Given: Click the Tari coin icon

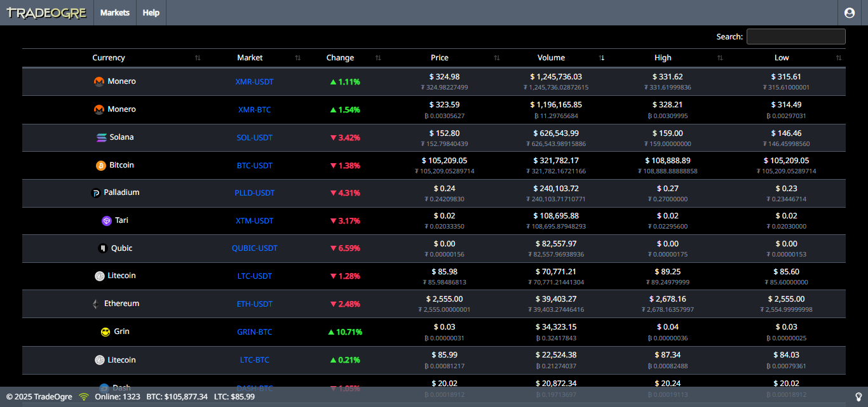Looking at the screenshot, I should pyautogui.click(x=107, y=221).
